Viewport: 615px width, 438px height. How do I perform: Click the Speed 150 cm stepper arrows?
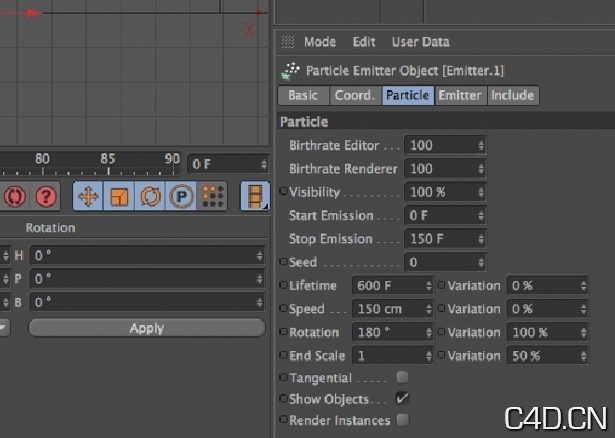[429, 309]
